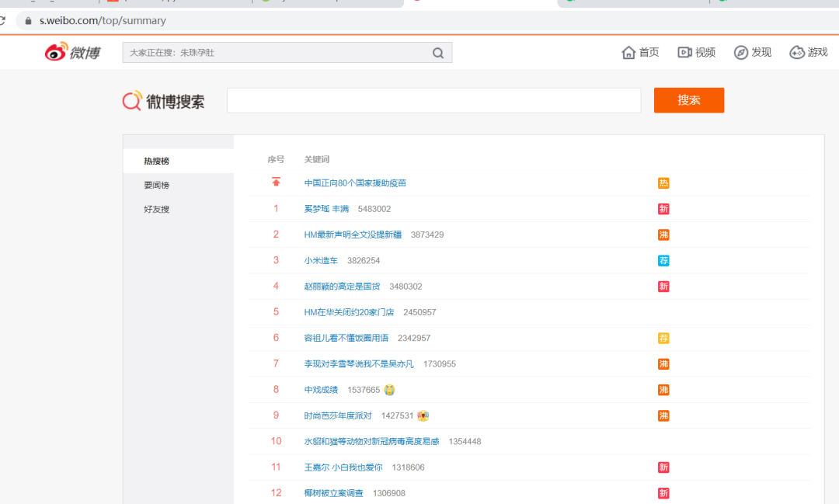
Task: Click the browser address bar URL
Action: click(x=103, y=21)
